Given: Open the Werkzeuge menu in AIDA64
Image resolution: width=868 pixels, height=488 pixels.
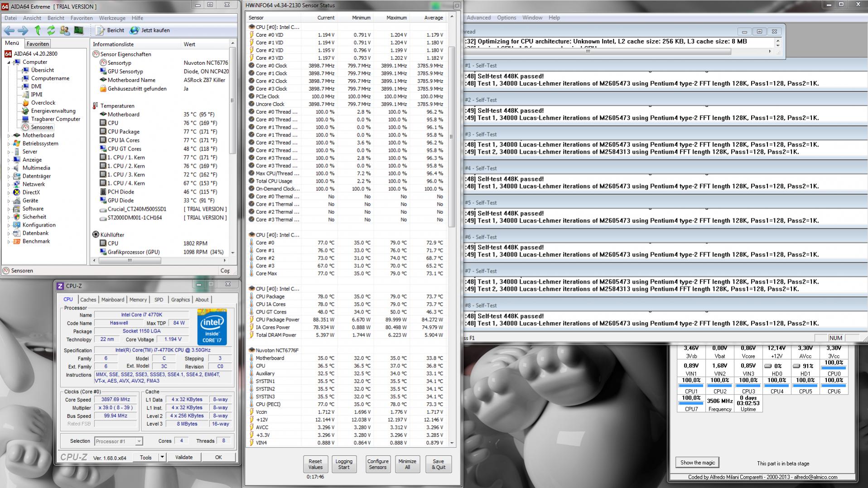Looking at the screenshot, I should click(112, 18).
